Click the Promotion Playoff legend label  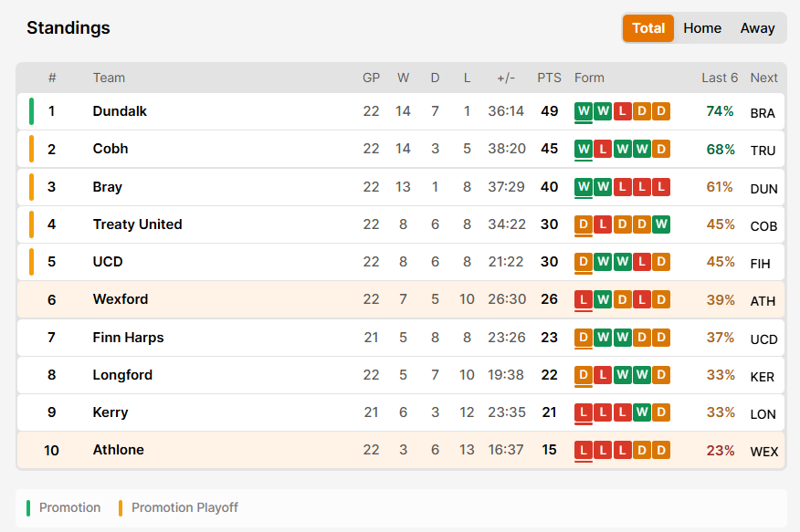(x=184, y=507)
